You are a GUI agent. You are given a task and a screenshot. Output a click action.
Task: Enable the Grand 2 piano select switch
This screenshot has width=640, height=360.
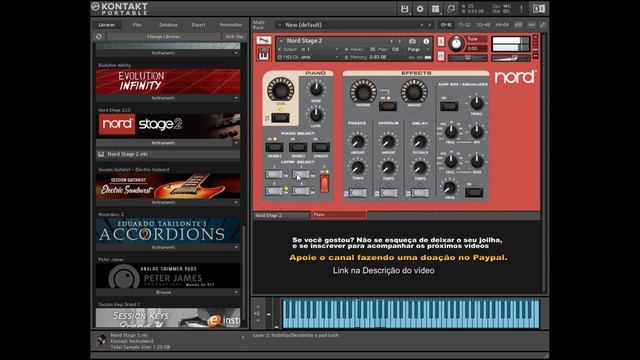[298, 147]
